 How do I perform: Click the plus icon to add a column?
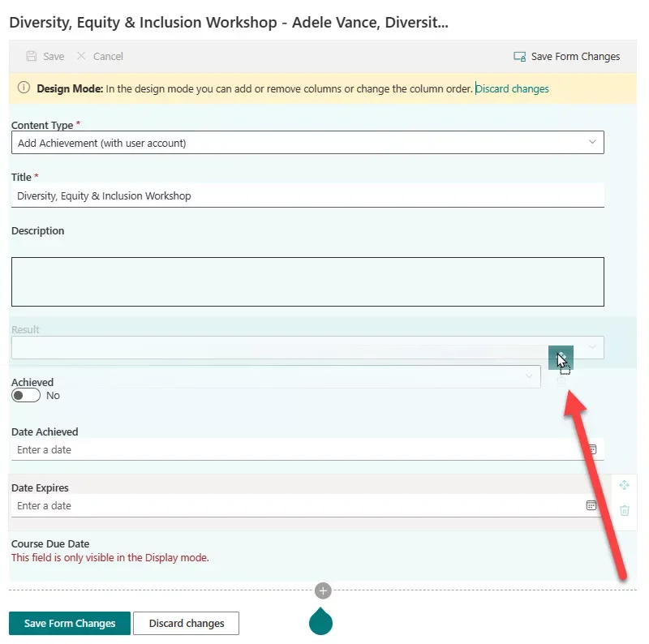coord(323,590)
